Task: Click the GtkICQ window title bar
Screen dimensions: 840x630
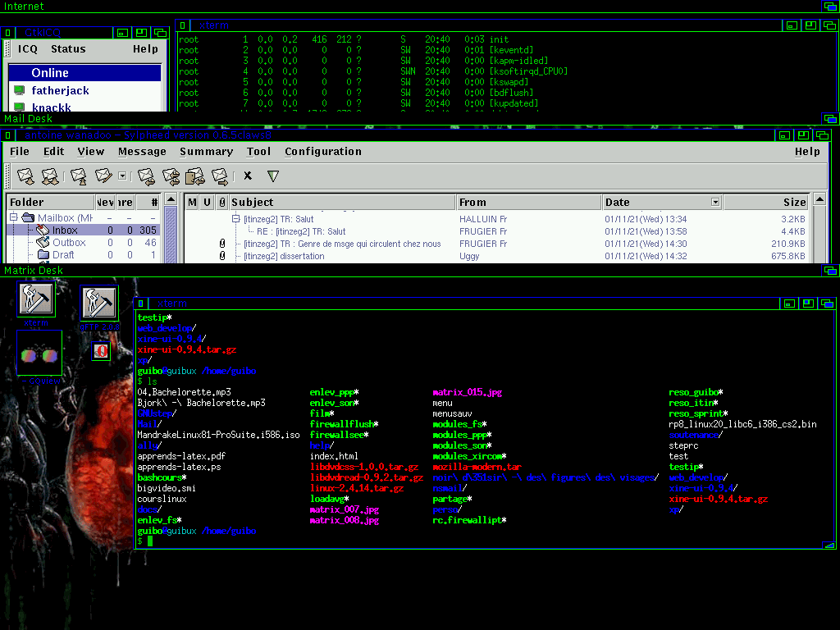Action: point(64,32)
